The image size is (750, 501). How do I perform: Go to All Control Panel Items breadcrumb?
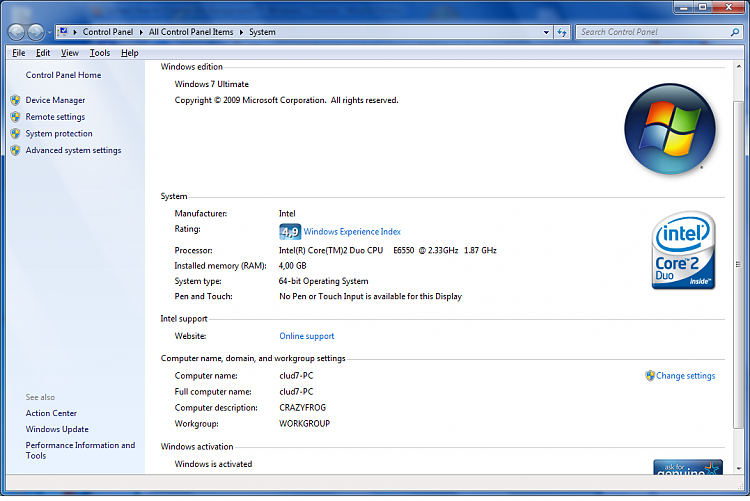tap(191, 32)
